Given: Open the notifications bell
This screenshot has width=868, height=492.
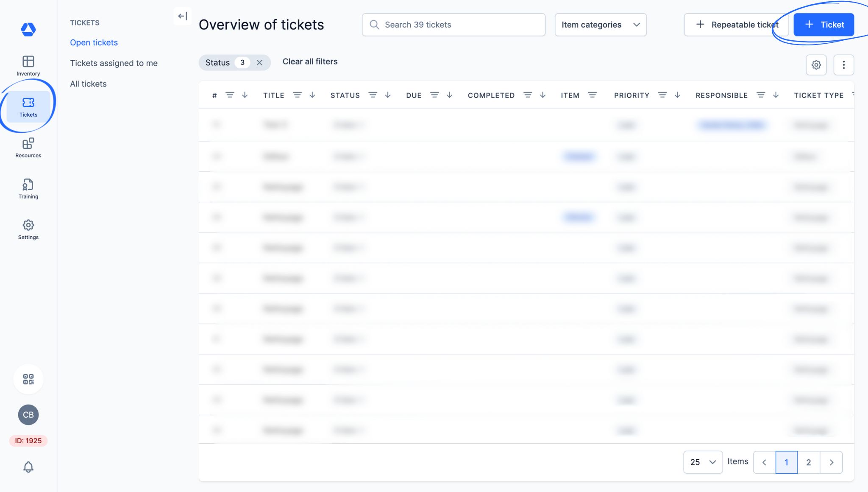Looking at the screenshot, I should [x=28, y=467].
